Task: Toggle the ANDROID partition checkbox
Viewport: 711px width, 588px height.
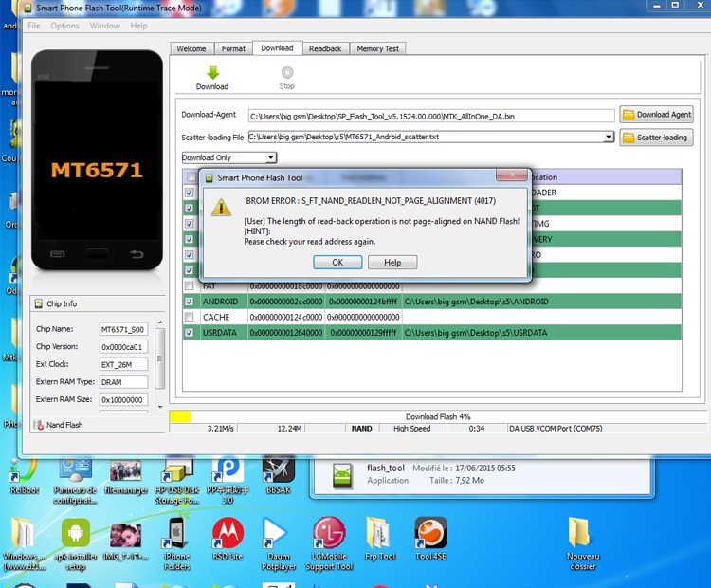Action: [x=189, y=302]
